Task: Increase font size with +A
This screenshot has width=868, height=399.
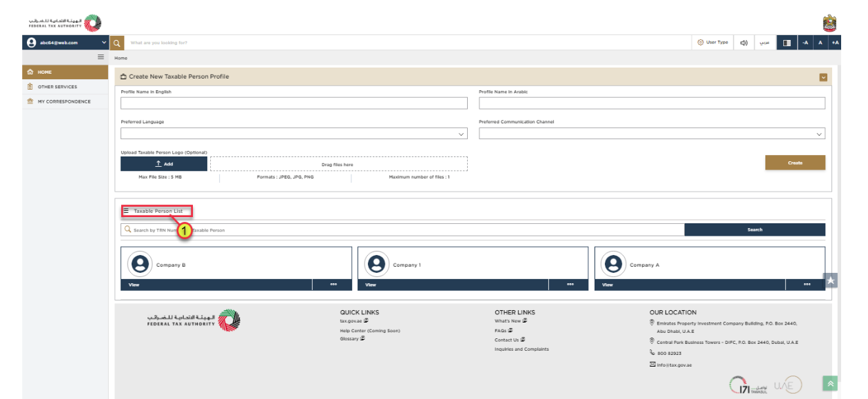Action: (x=835, y=43)
